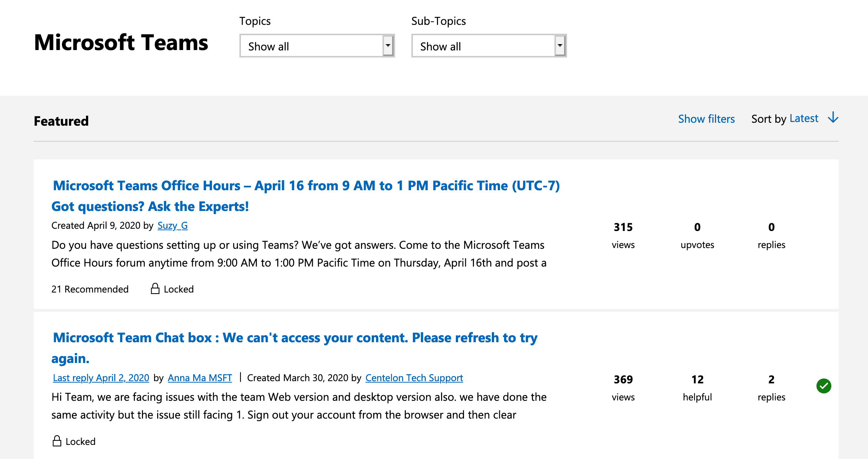Image resolution: width=868 pixels, height=459 pixels.
Task: Change the Sort by Latest option
Action: [x=804, y=118]
